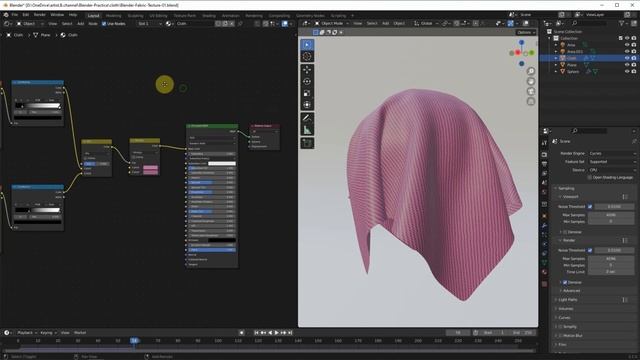Viewport: 640px width, 360px height.
Task: Jump to the timeline end frame
Action: [290, 333]
